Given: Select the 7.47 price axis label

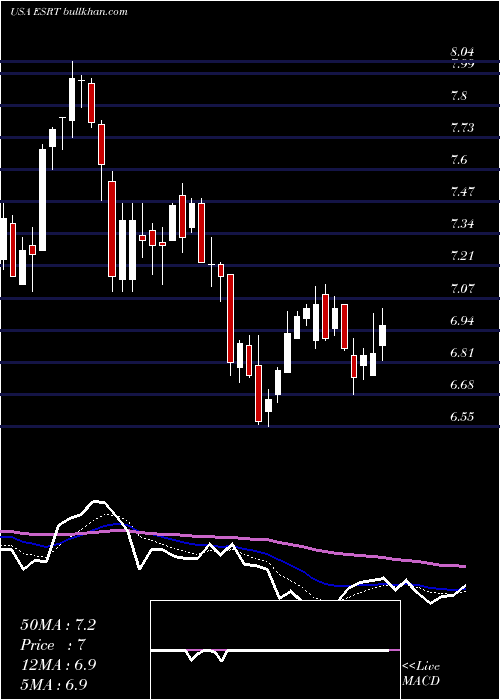Looking at the screenshot, I should click(x=462, y=192).
